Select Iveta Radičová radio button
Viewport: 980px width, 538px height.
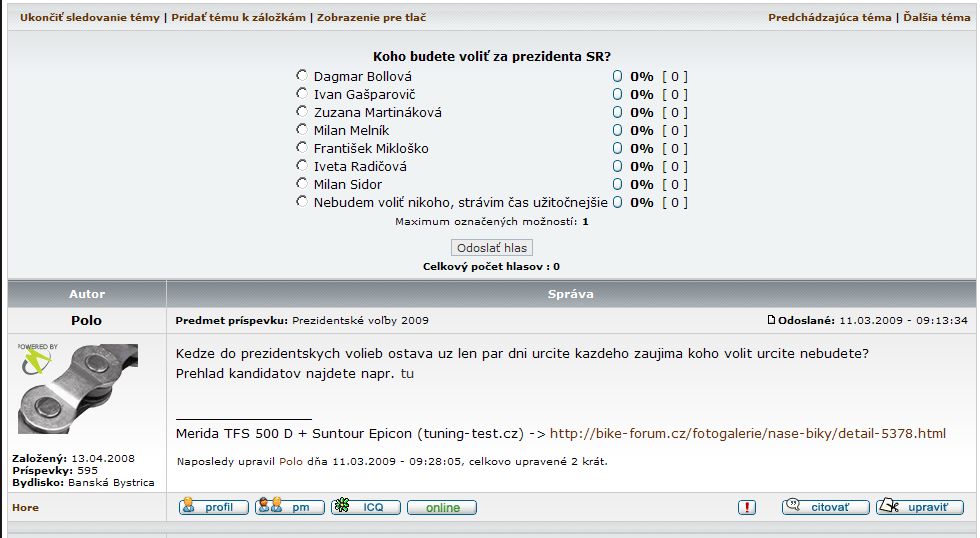coord(302,166)
